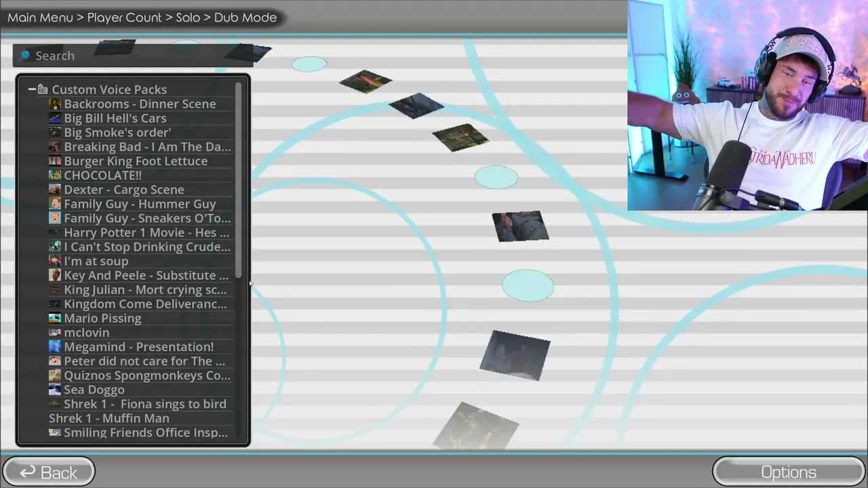This screenshot has width=868, height=488.
Task: Pick the Breaking Bad pack icon
Action: pos(55,147)
